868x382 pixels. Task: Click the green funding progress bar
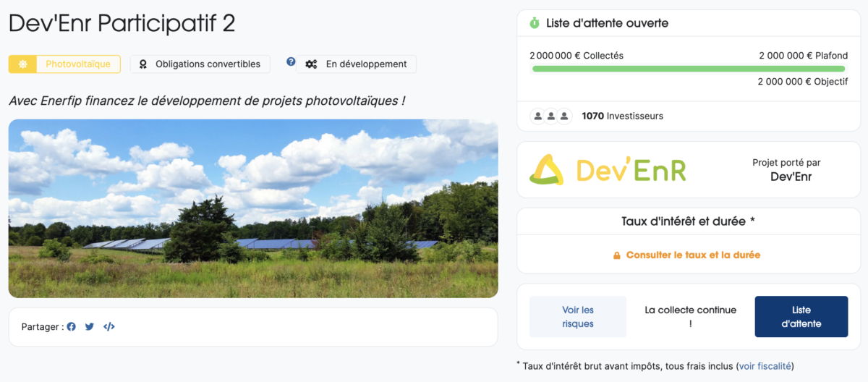pos(689,69)
